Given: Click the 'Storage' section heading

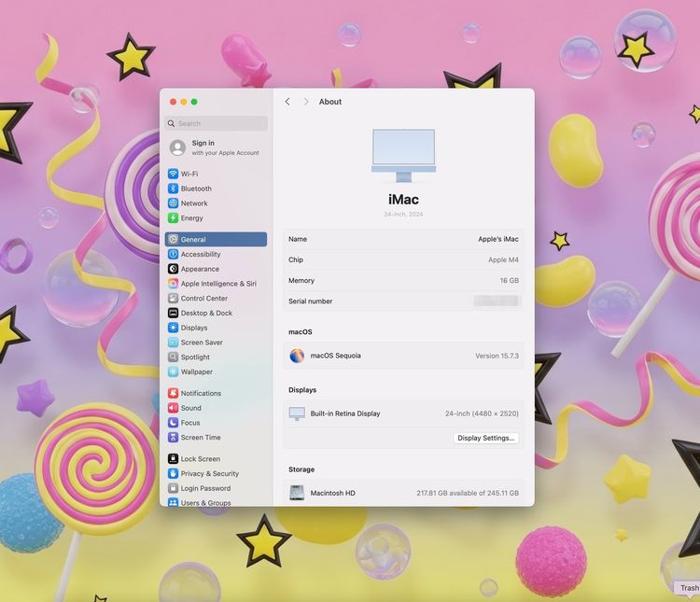Looking at the screenshot, I should (301, 469).
